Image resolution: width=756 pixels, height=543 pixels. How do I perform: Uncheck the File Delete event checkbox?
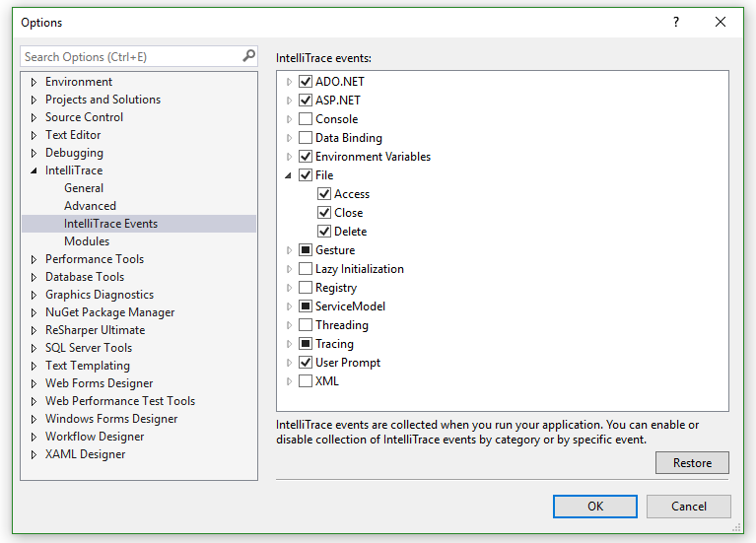tap(324, 232)
